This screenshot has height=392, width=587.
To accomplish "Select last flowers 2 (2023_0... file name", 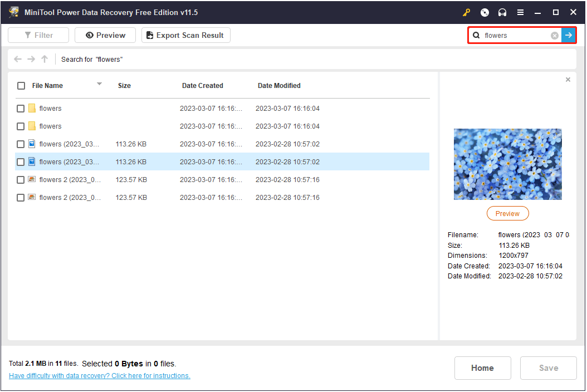I will tap(70, 198).
